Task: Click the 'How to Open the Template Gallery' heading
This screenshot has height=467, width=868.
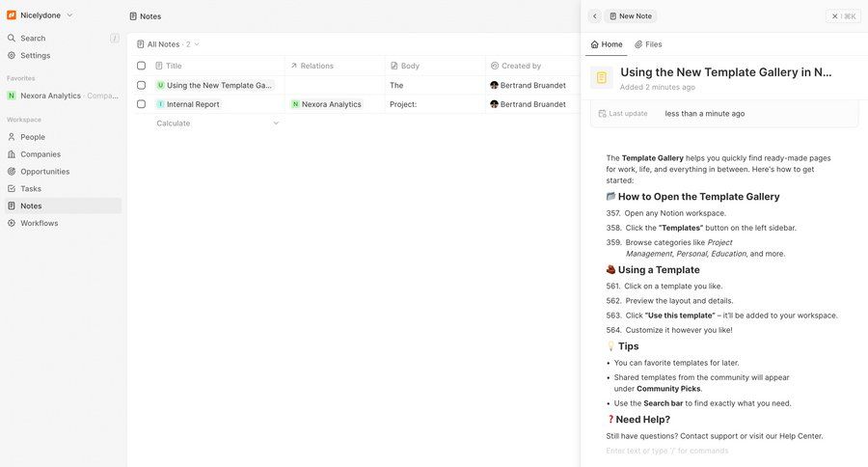Action: tap(698, 197)
